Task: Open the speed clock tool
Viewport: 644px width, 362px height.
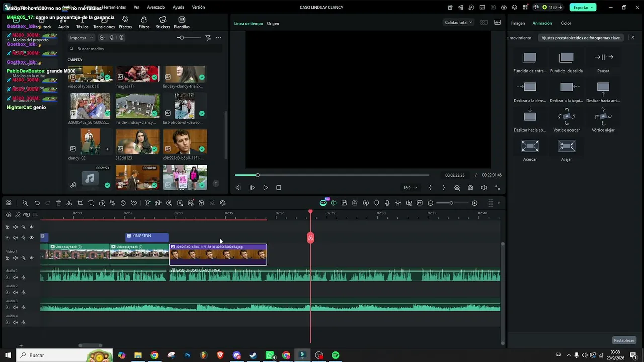Action: point(123,203)
